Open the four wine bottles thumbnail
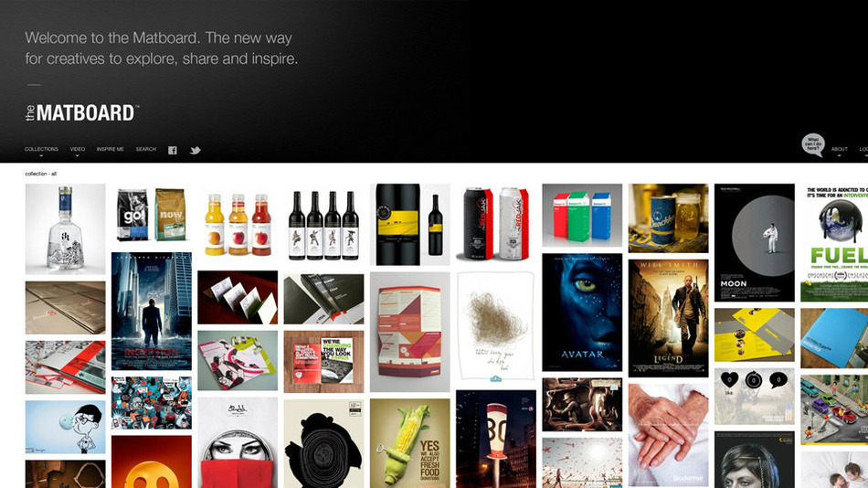 pos(323,226)
